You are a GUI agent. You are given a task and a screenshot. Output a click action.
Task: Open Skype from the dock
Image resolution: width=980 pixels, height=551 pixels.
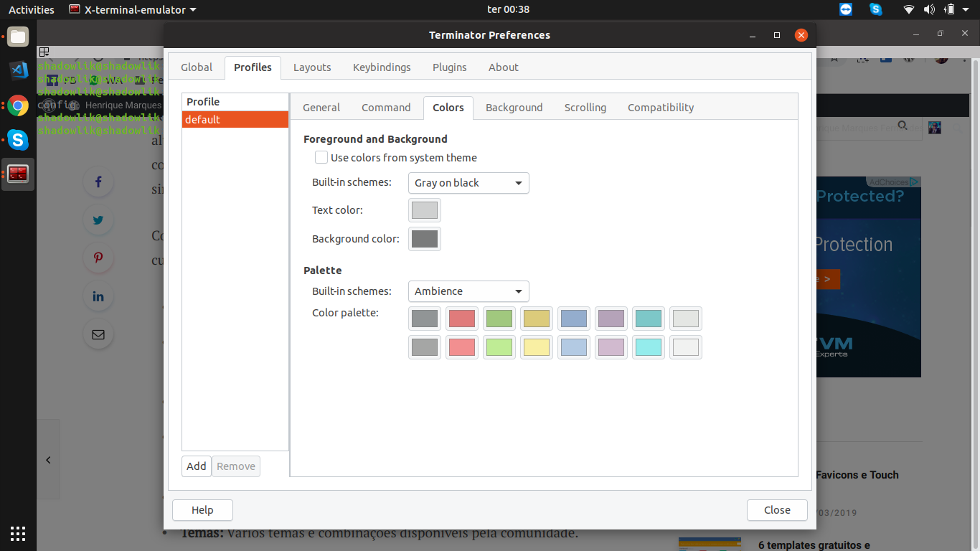click(18, 139)
